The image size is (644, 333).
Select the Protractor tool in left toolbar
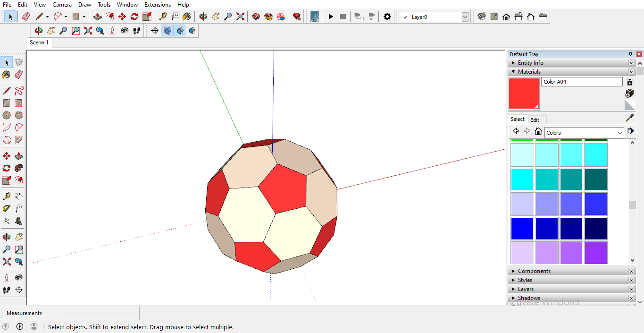[x=7, y=208]
